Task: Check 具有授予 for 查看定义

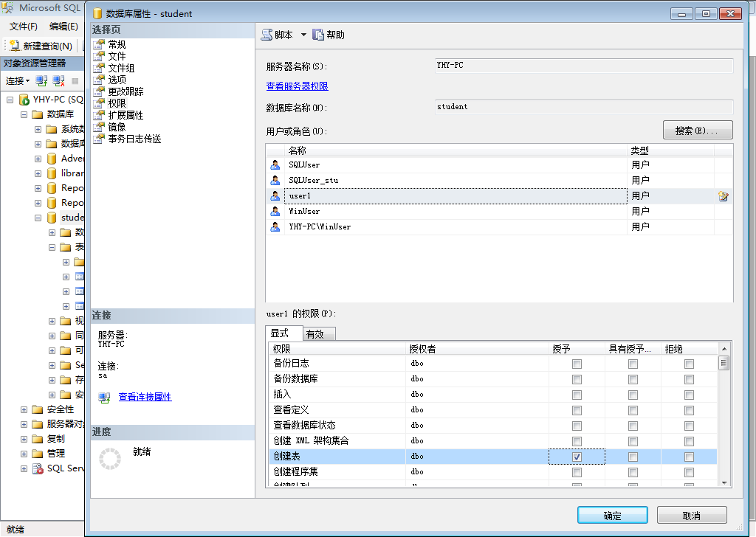Action: (633, 410)
